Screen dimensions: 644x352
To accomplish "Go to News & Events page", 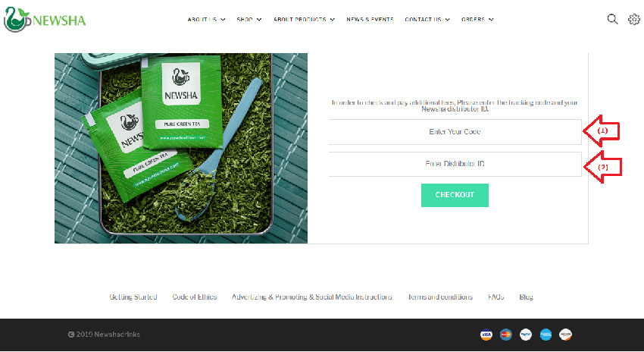I will 370,19.
